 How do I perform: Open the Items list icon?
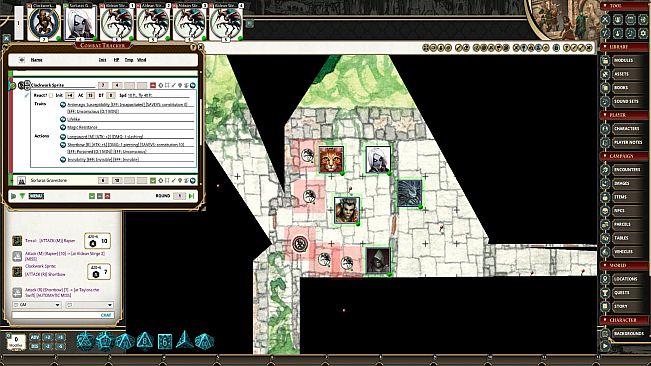[x=605, y=197]
